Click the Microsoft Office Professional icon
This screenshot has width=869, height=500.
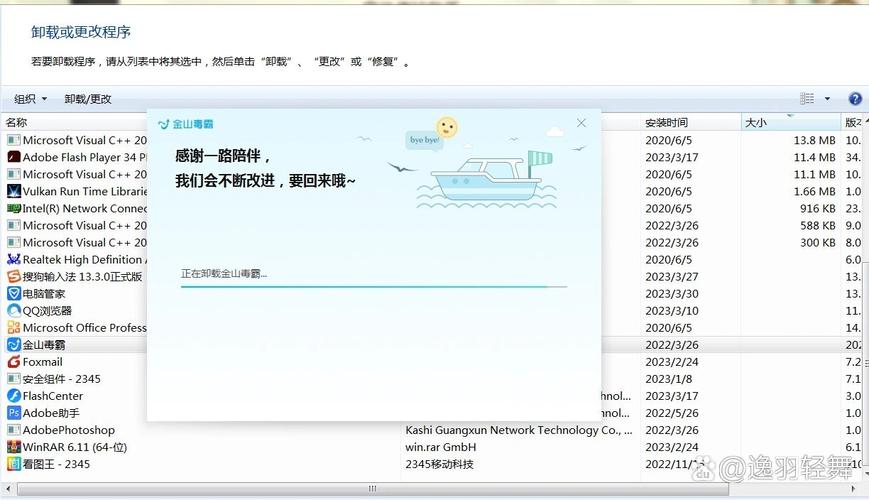tap(14, 328)
